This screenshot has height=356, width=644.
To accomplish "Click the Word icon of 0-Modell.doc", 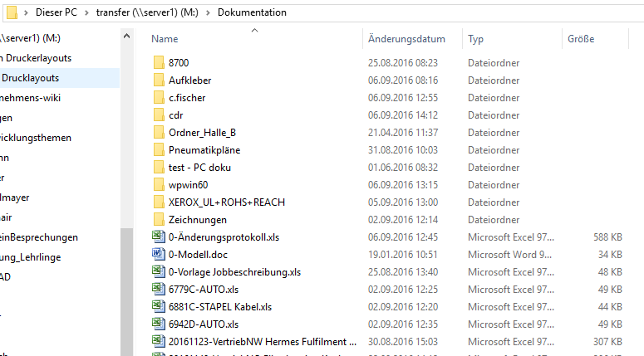I will click(160, 255).
